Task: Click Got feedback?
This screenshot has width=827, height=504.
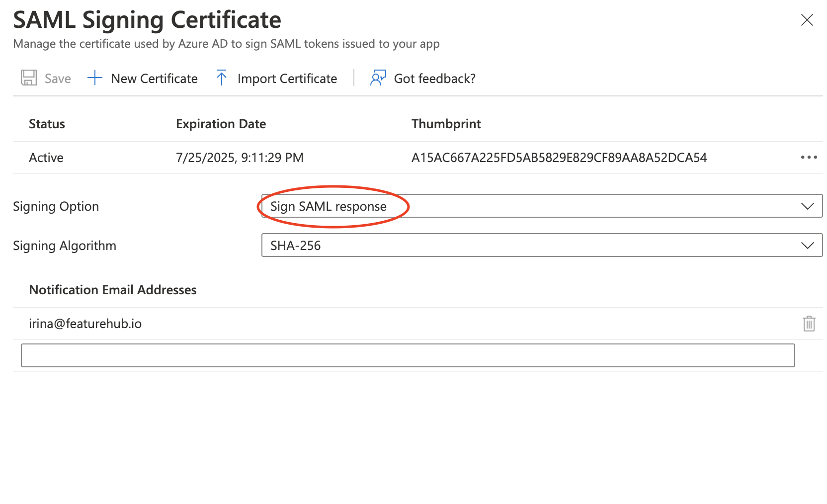Action: pos(434,78)
